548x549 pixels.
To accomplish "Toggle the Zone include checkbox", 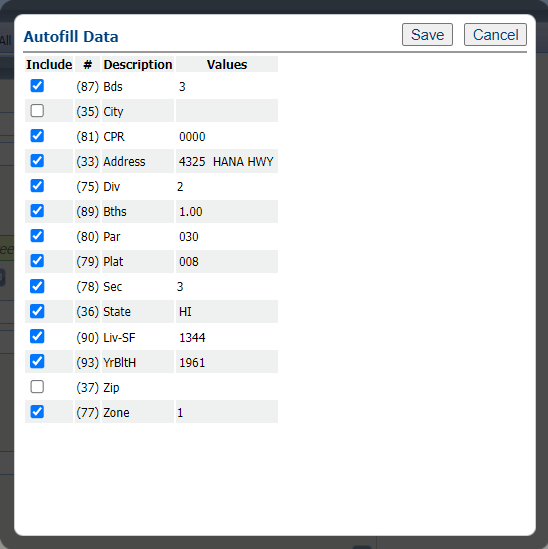I will click(37, 412).
